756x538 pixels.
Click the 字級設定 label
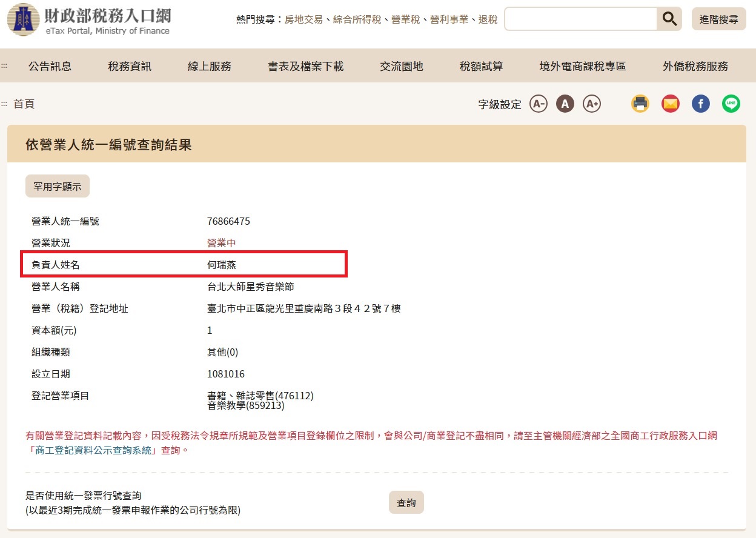click(x=500, y=104)
